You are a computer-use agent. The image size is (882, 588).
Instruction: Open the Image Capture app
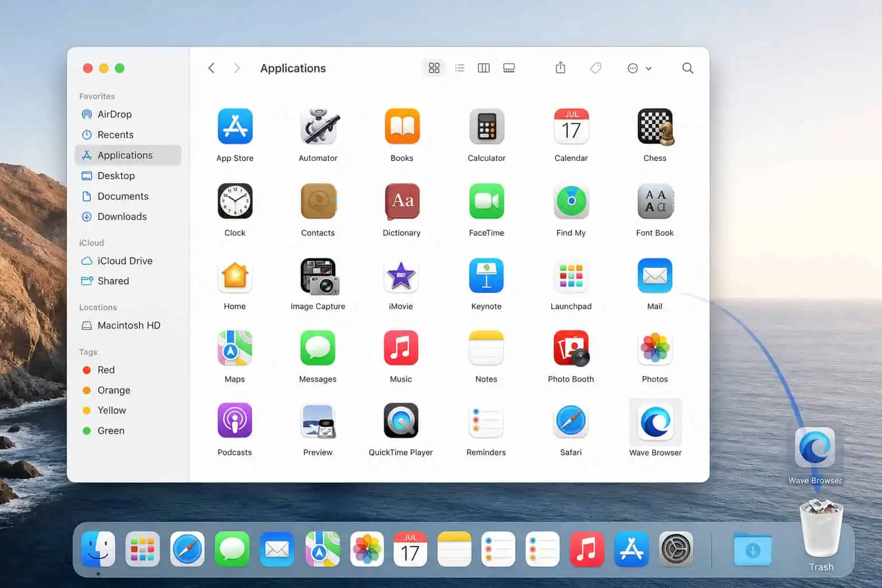(319, 276)
